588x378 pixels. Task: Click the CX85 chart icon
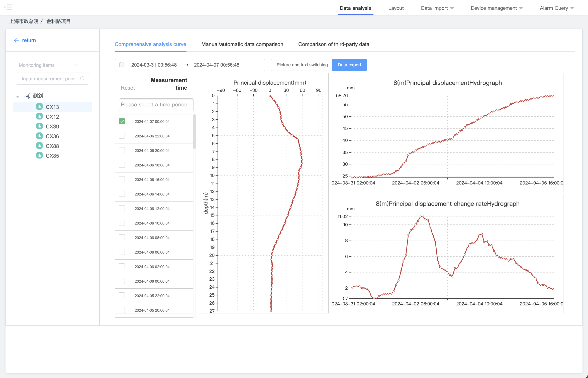[39, 155]
